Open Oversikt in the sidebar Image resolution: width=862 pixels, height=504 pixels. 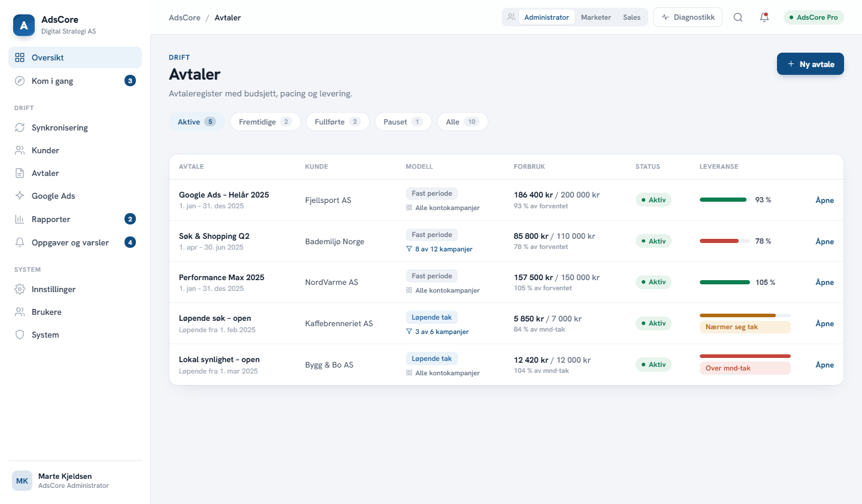tap(75, 57)
